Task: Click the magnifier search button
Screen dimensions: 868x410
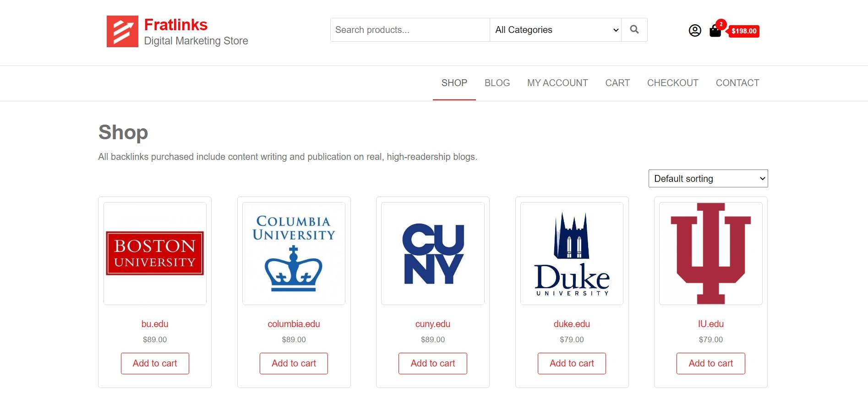Action: pos(634,30)
